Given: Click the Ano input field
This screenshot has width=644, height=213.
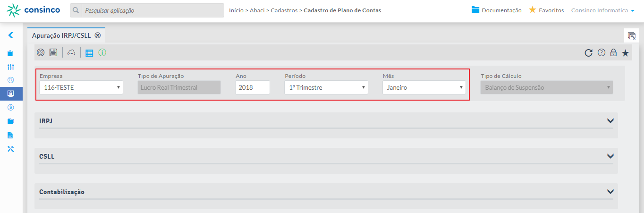Looking at the screenshot, I should [252, 87].
